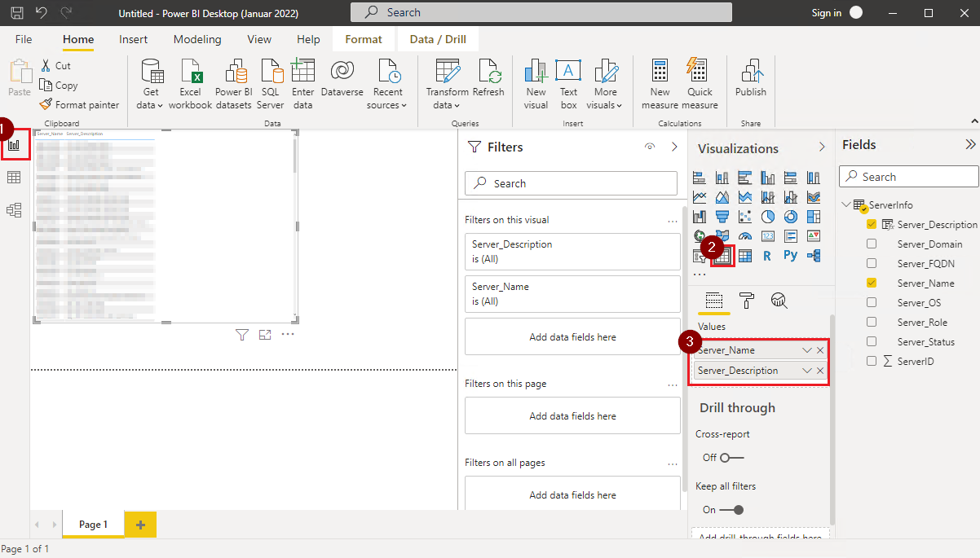This screenshot has height=558, width=980.
Task: Check the Server_Domain field
Action: click(x=872, y=244)
